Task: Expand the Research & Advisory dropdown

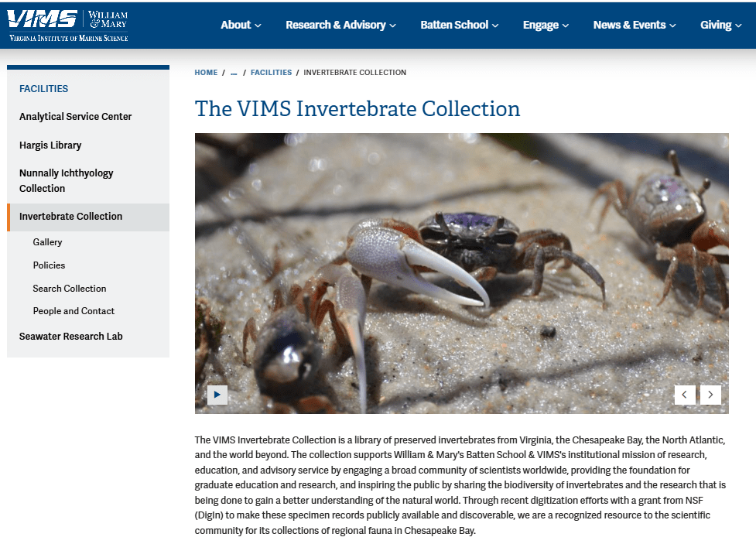Action: click(340, 25)
